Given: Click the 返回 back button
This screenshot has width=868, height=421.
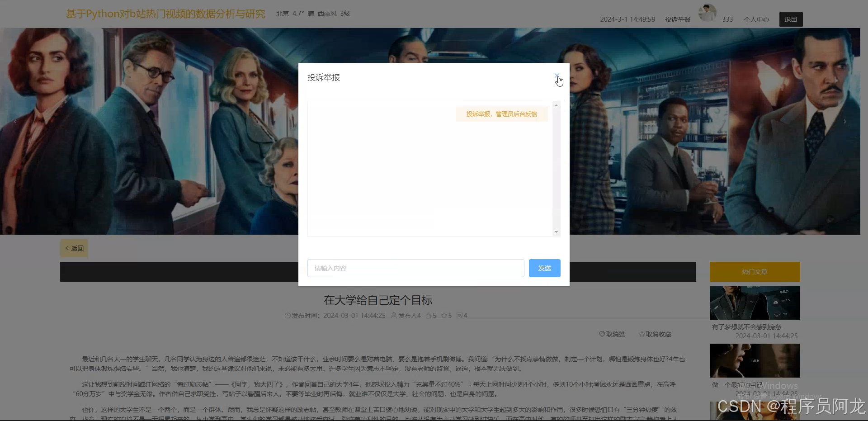Looking at the screenshot, I should [x=74, y=248].
